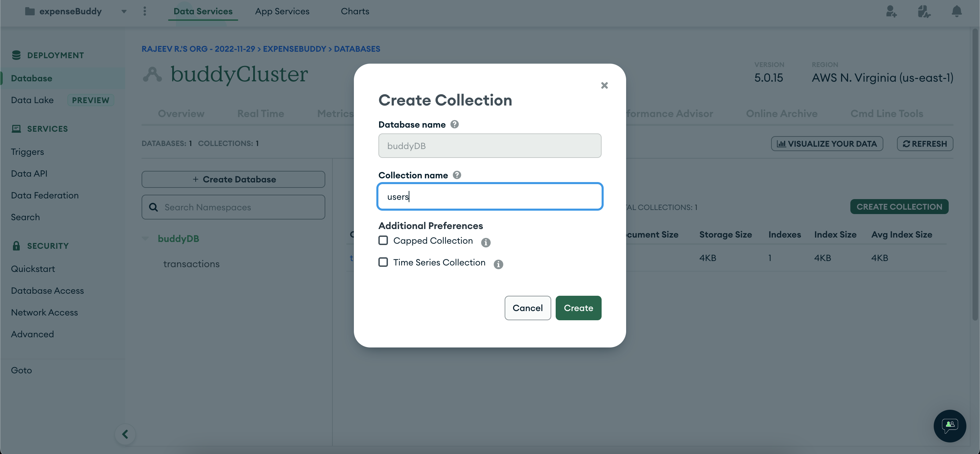This screenshot has height=454, width=980.
Task: Click the expenseBuddy folder icon
Action: pyautogui.click(x=30, y=12)
